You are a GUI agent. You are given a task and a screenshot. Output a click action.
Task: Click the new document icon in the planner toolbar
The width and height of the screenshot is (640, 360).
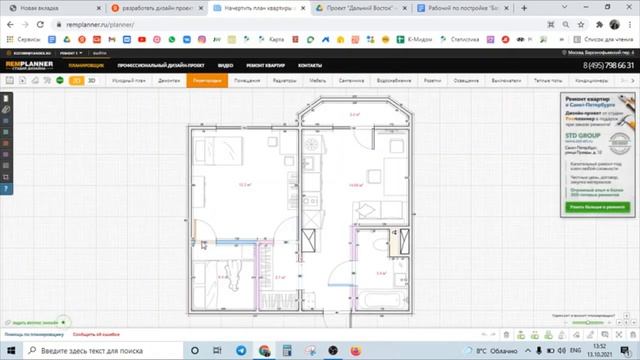(x=22, y=80)
